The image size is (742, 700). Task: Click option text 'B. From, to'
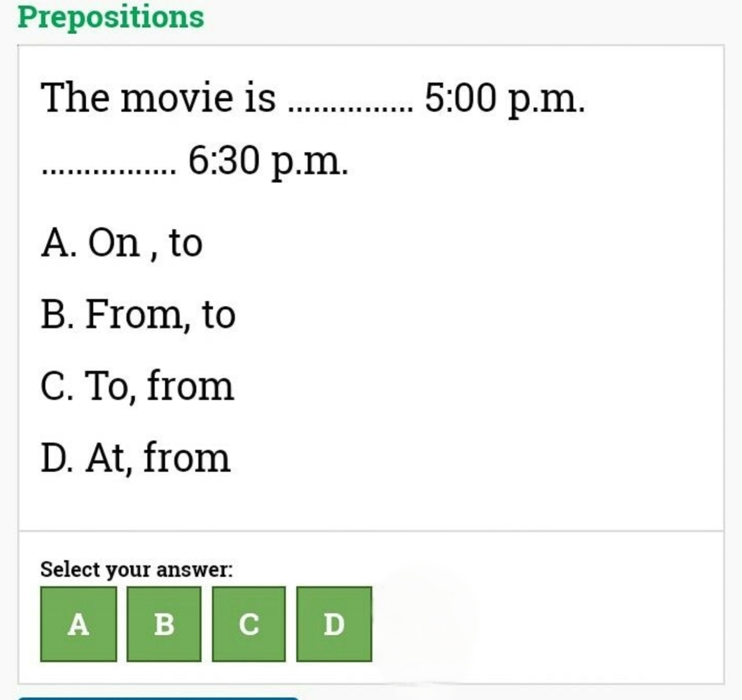[138, 315]
